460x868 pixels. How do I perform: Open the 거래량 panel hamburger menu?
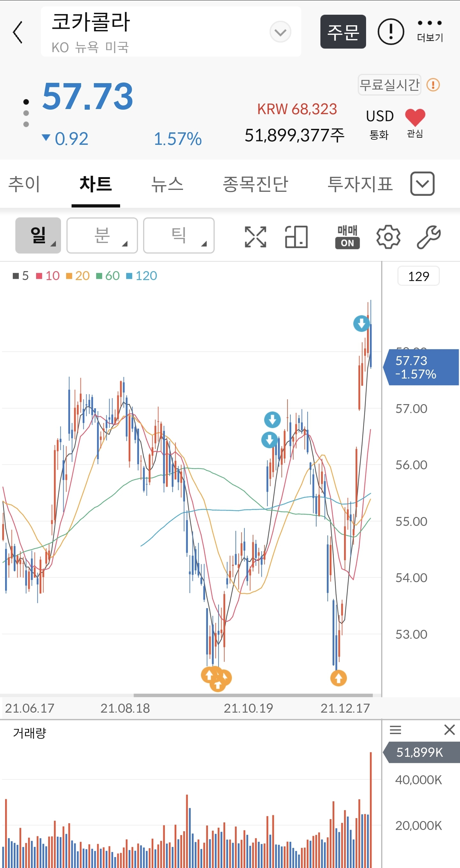(x=395, y=730)
